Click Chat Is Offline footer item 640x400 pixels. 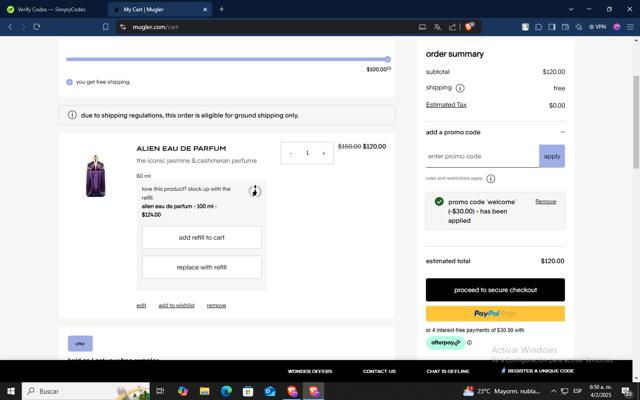pyautogui.click(x=448, y=371)
